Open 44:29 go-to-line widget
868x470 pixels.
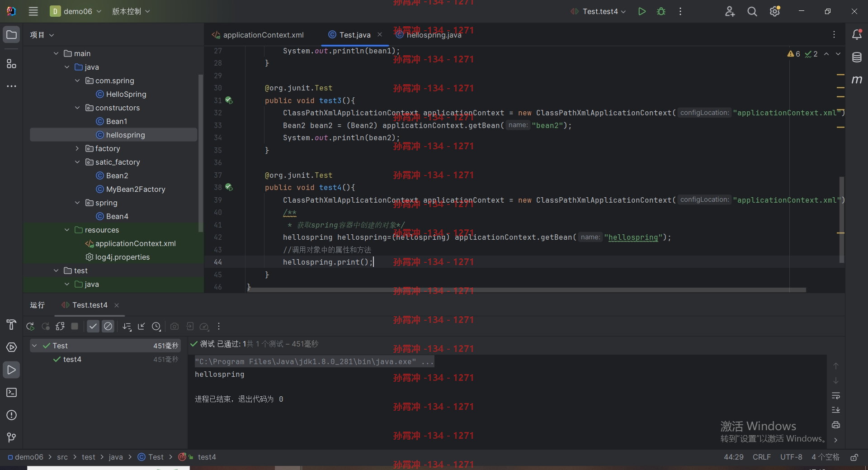734,457
